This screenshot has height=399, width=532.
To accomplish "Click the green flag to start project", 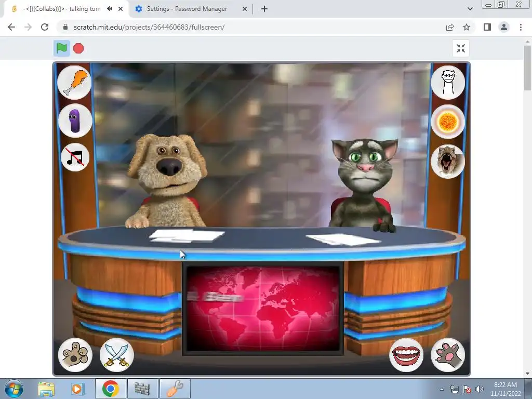I will (62, 48).
